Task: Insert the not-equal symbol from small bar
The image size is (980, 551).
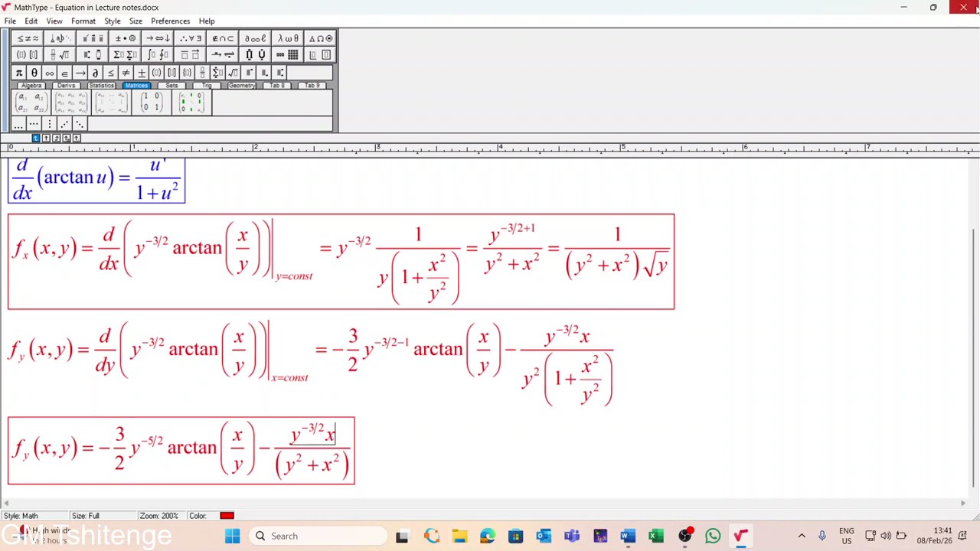Action: pos(126,73)
